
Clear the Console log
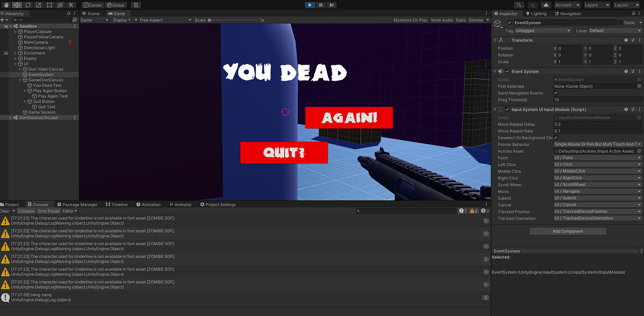(5, 211)
